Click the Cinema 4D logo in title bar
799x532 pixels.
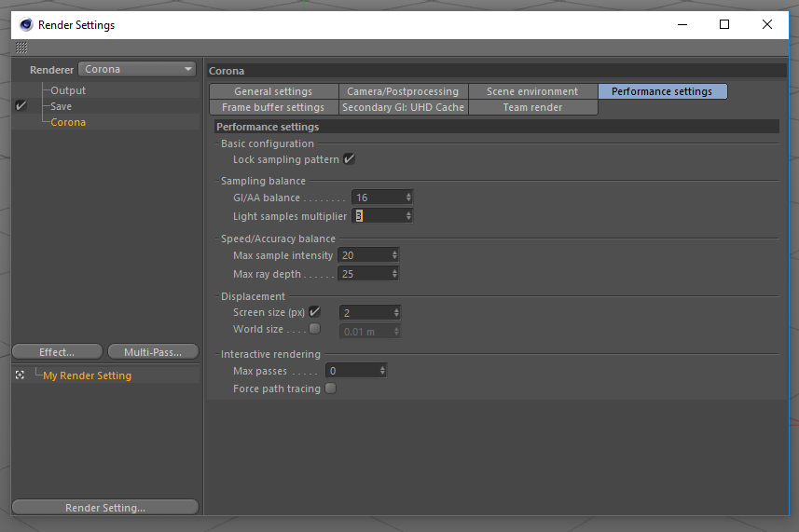tap(26, 24)
